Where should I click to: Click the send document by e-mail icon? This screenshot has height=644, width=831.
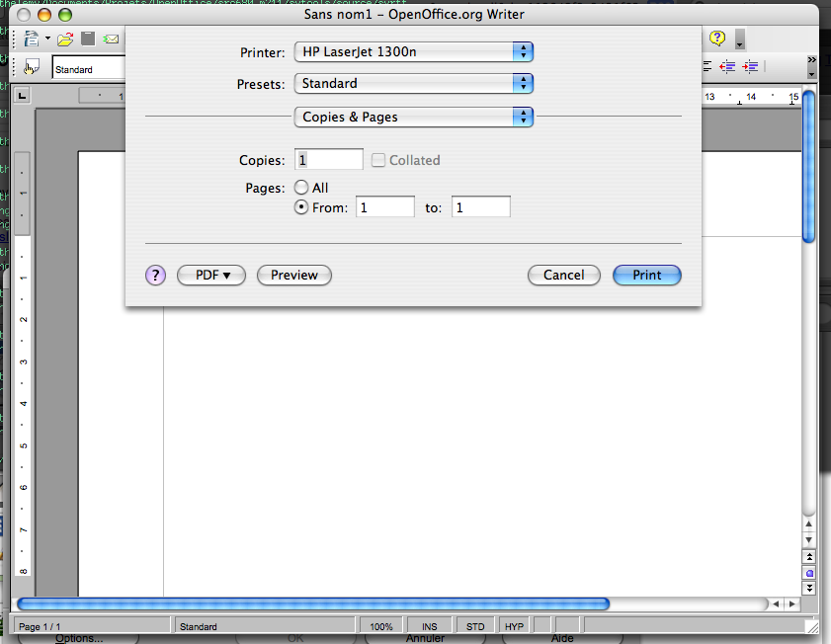point(111,40)
